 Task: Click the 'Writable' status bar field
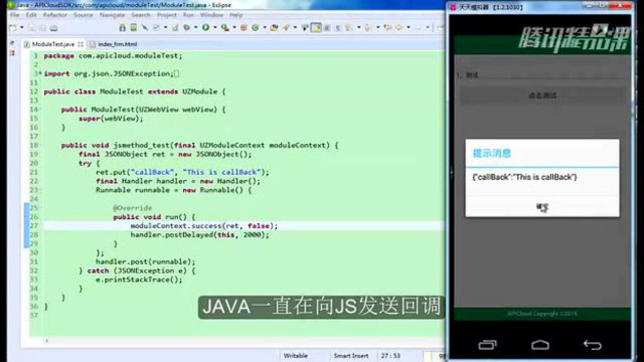pos(295,355)
